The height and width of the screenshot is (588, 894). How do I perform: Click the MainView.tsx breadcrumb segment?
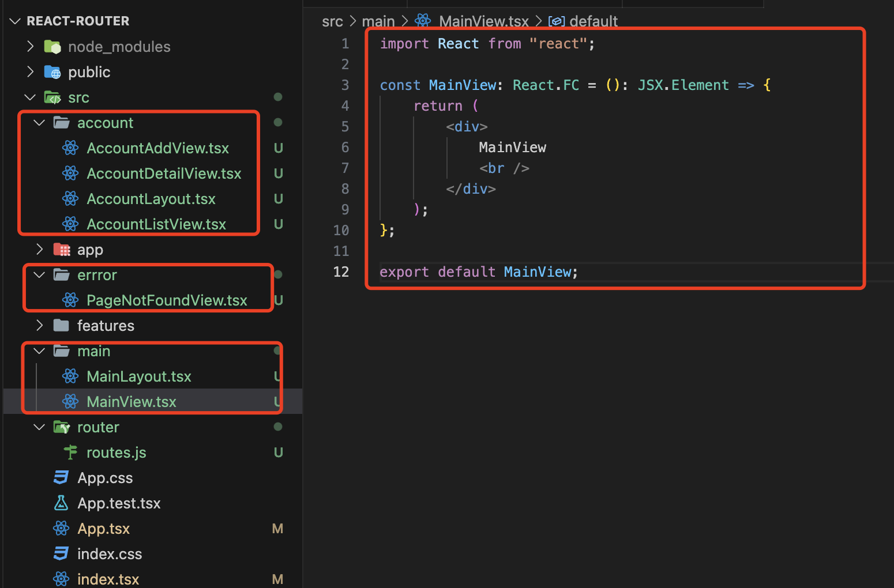[484, 22]
